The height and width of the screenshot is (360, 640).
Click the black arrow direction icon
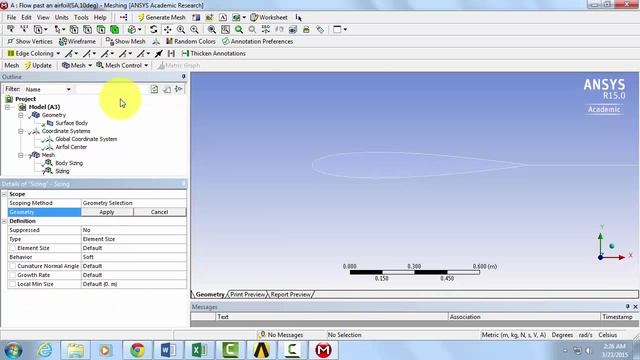tap(159, 53)
